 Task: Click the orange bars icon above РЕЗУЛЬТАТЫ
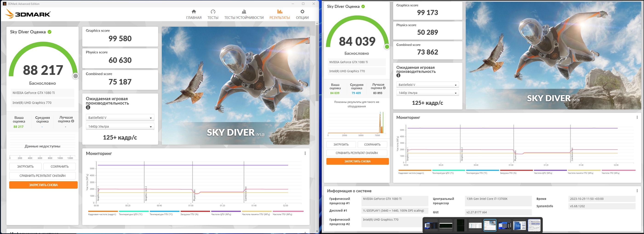click(280, 12)
